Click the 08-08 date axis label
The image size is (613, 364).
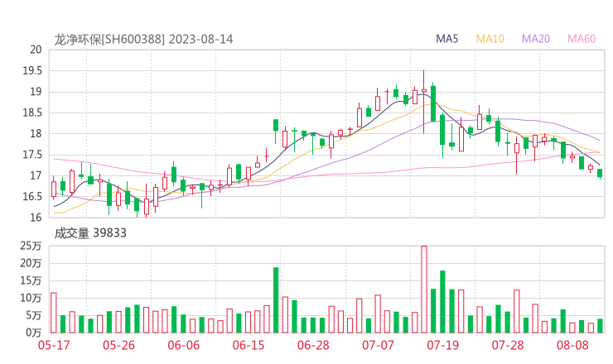[x=572, y=345]
